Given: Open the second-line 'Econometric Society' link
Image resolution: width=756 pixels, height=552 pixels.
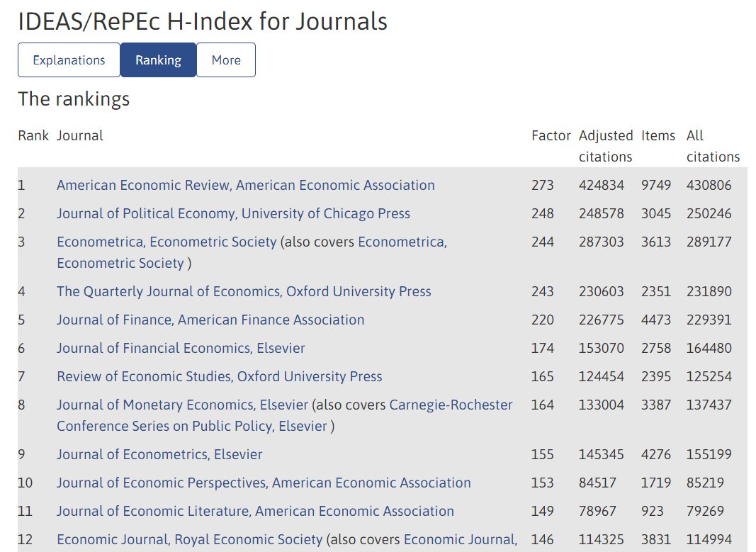Looking at the screenshot, I should coord(120,263).
